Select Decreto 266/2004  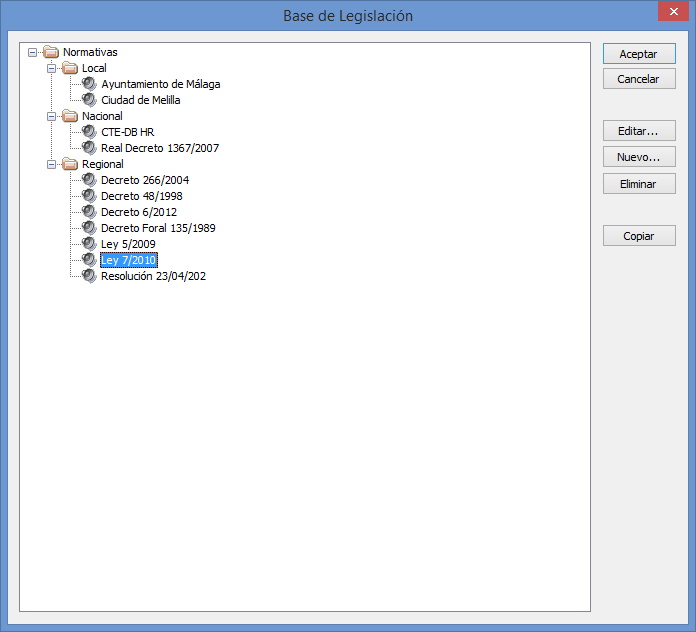(x=145, y=180)
